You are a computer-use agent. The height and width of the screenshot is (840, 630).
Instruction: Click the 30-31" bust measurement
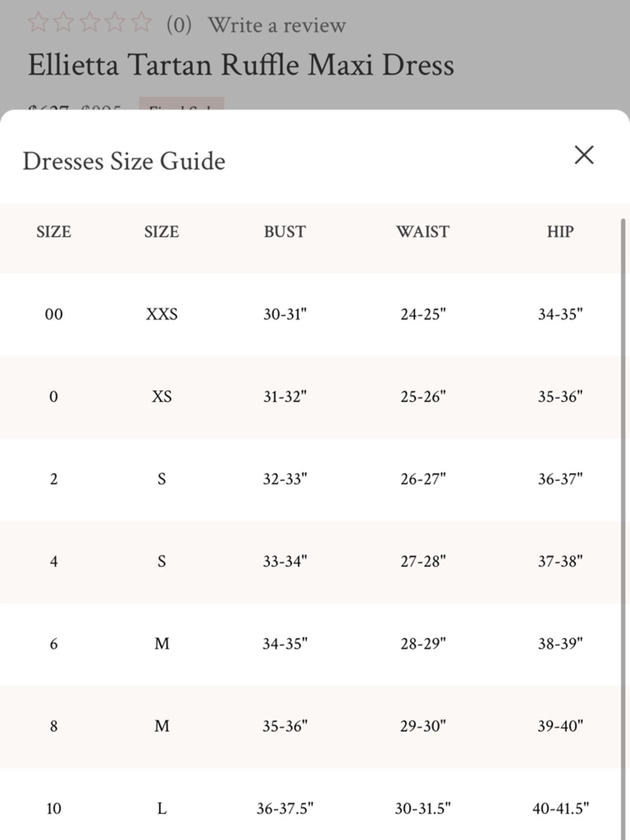pyautogui.click(x=285, y=314)
